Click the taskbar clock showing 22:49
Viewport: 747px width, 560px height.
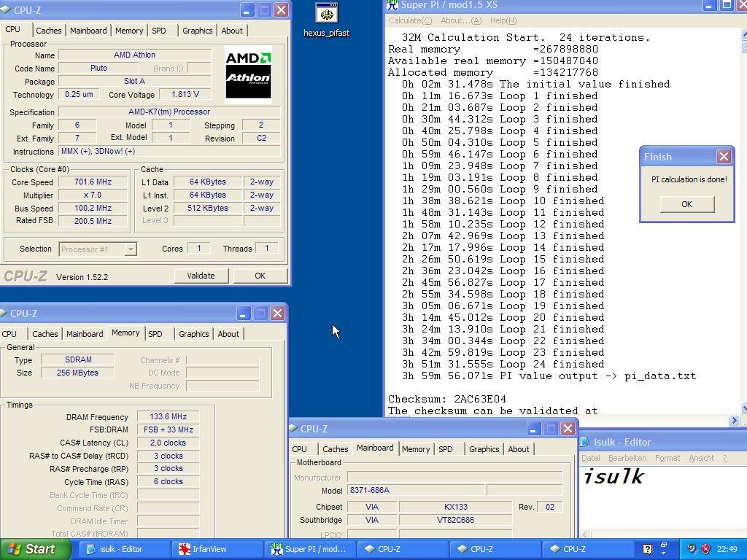pos(727,549)
